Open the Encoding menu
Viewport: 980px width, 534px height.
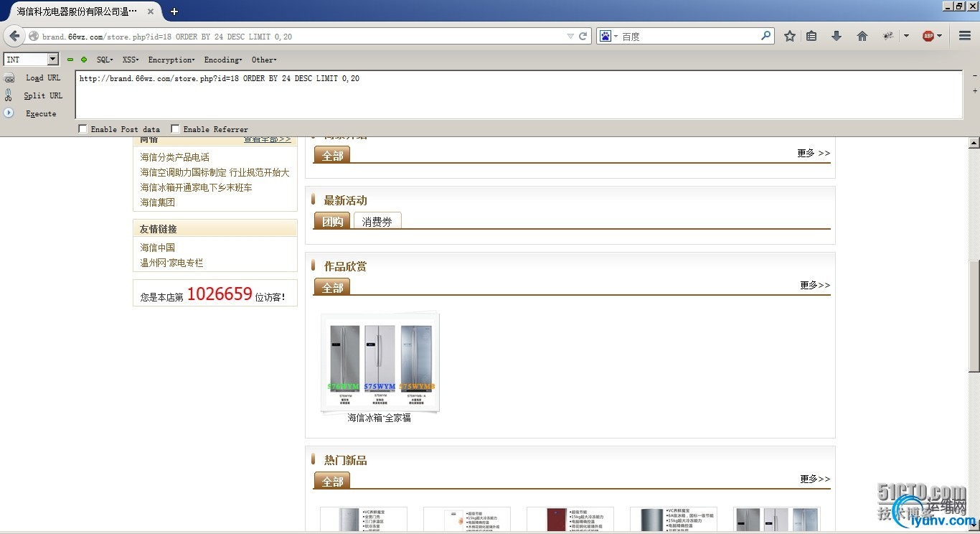223,60
